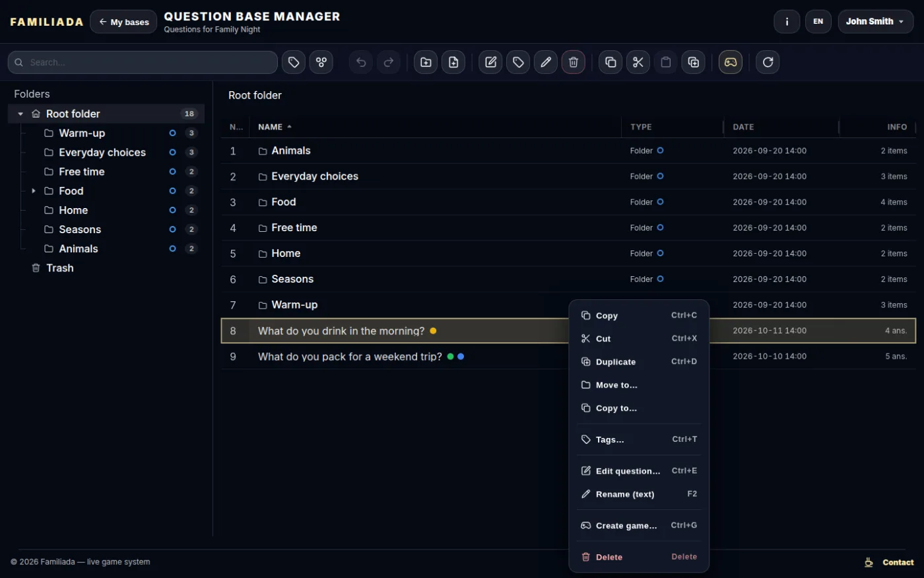Screen dimensions: 924x578
Task: Open the info button in the header
Action: coord(787,22)
